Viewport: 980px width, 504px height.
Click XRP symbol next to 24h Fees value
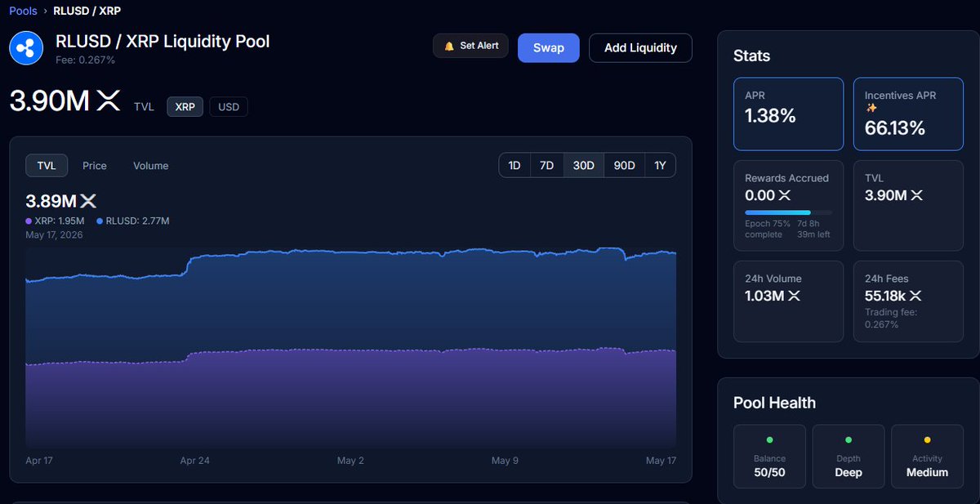coord(915,296)
